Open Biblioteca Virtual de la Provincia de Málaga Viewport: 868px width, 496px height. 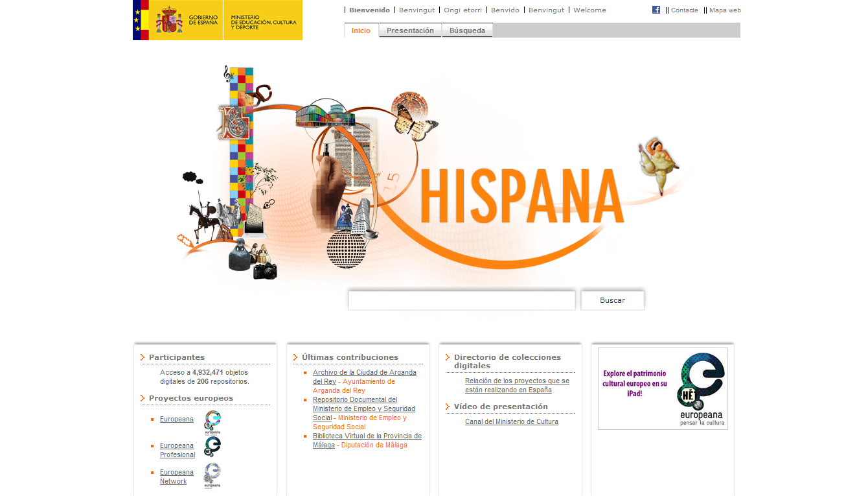pos(367,440)
